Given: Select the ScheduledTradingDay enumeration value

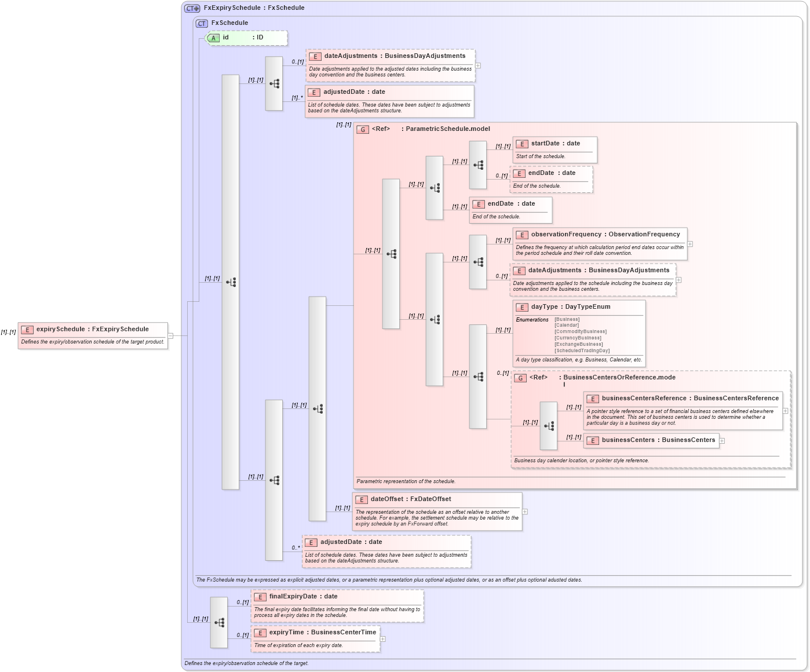Looking at the screenshot, I should [581, 350].
